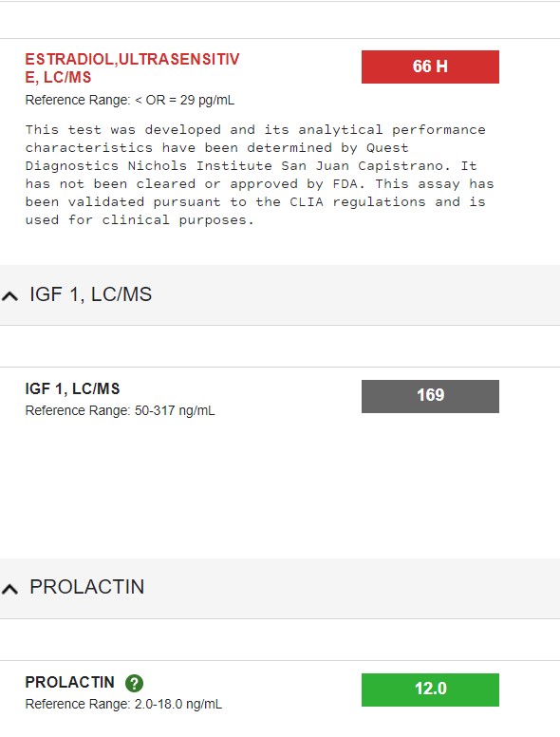Click the 'CLIA regulations' disclaimer line
The width and height of the screenshot is (560, 737).
point(255,202)
